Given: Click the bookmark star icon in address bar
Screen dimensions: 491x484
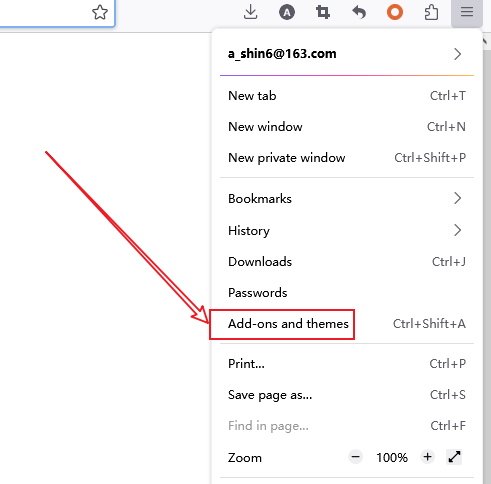Looking at the screenshot, I should pyautogui.click(x=100, y=13).
